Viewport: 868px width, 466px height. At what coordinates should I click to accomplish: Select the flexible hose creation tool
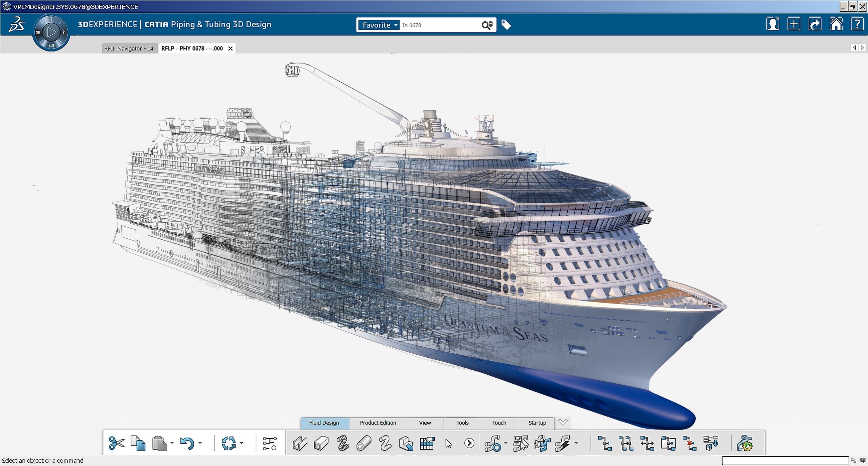tap(343, 443)
